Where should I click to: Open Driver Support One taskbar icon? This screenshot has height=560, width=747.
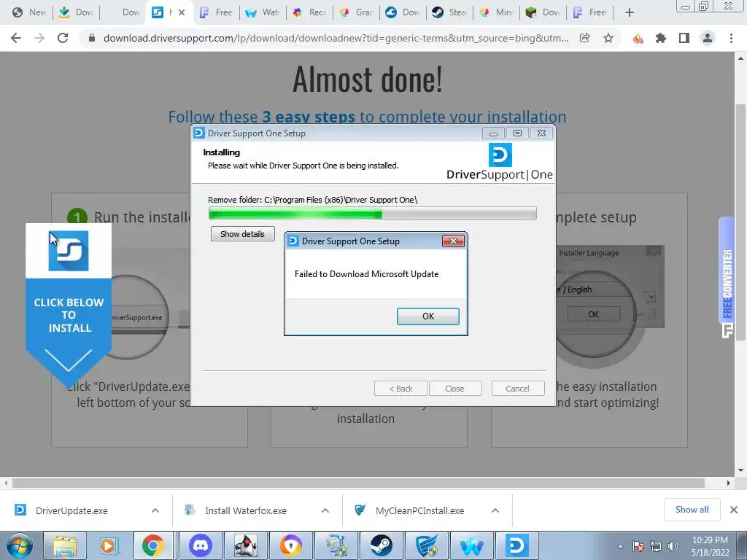pos(517,545)
